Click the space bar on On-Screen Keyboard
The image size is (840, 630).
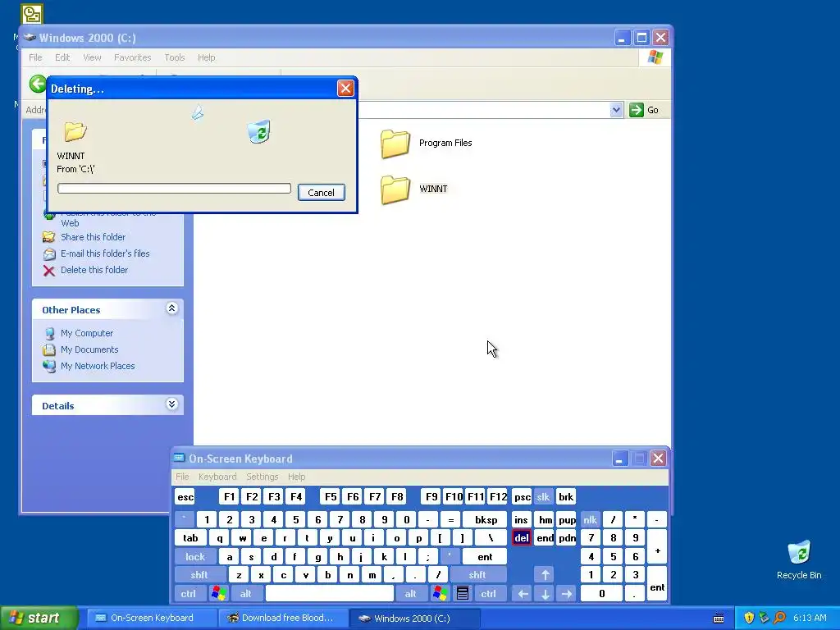[330, 594]
